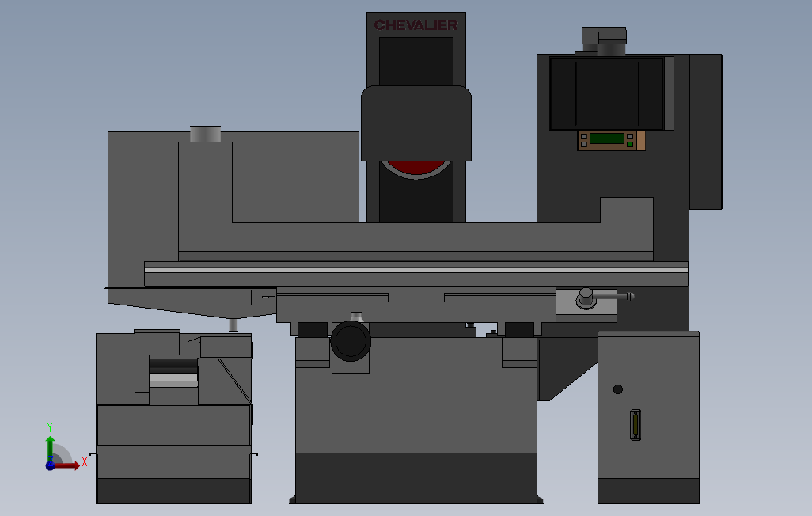
Task: Select the green digital readout display
Action: click(x=606, y=138)
